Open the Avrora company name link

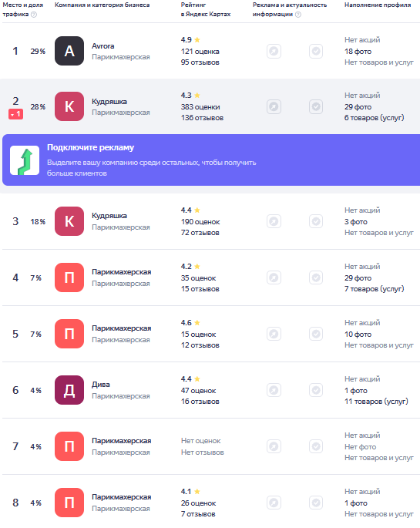pyautogui.click(x=103, y=45)
